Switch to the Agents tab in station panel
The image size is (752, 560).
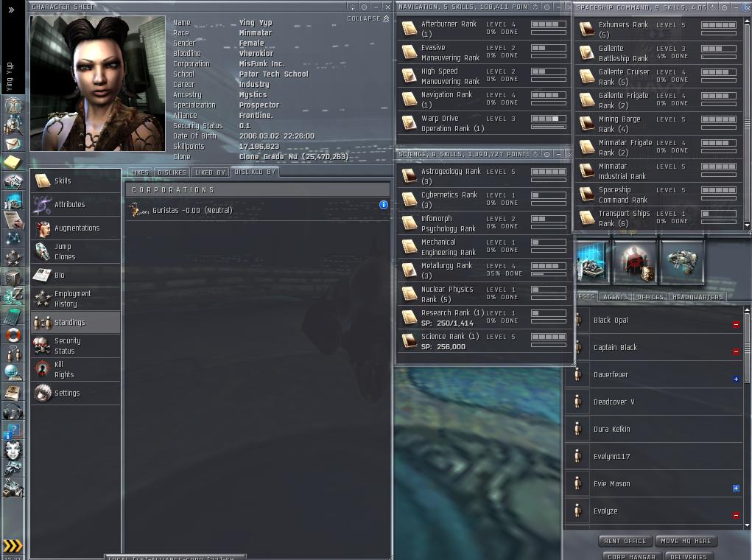pos(616,297)
